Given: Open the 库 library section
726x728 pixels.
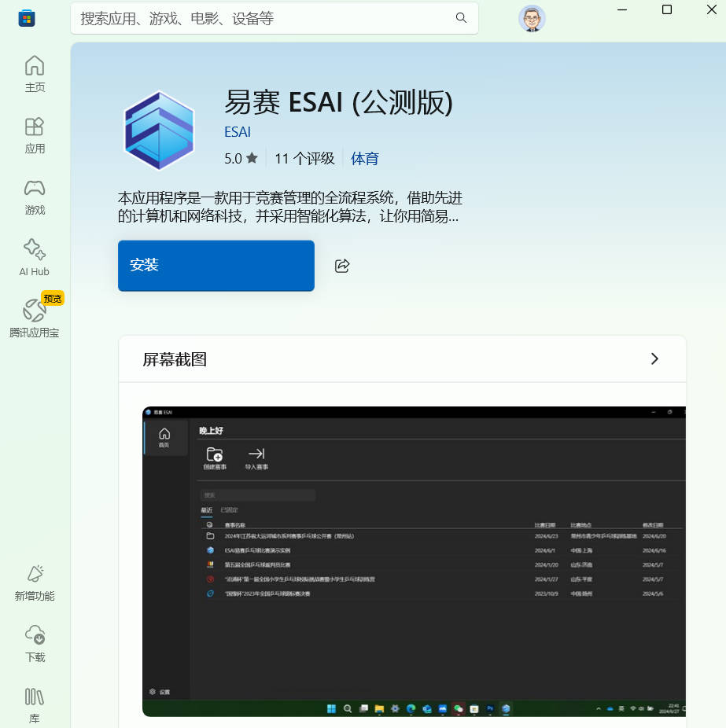Looking at the screenshot, I should click(x=35, y=705).
